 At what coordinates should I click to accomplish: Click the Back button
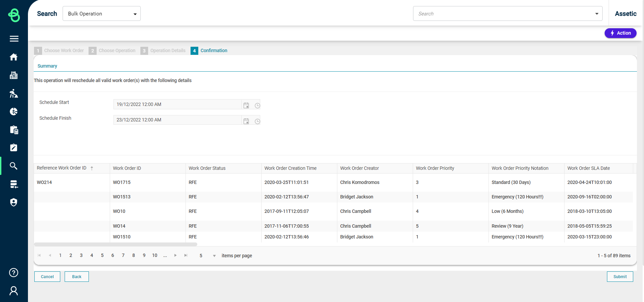pos(77,276)
